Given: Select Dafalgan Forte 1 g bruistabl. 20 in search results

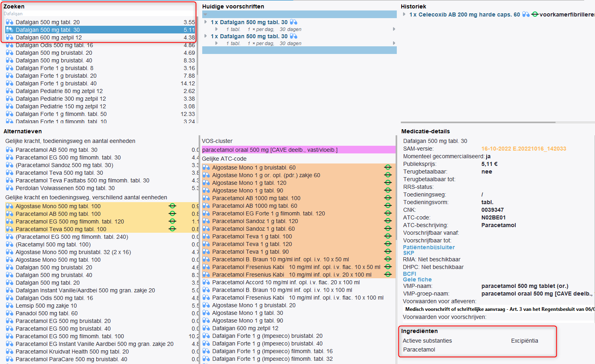Looking at the screenshot, I should click(x=100, y=76).
